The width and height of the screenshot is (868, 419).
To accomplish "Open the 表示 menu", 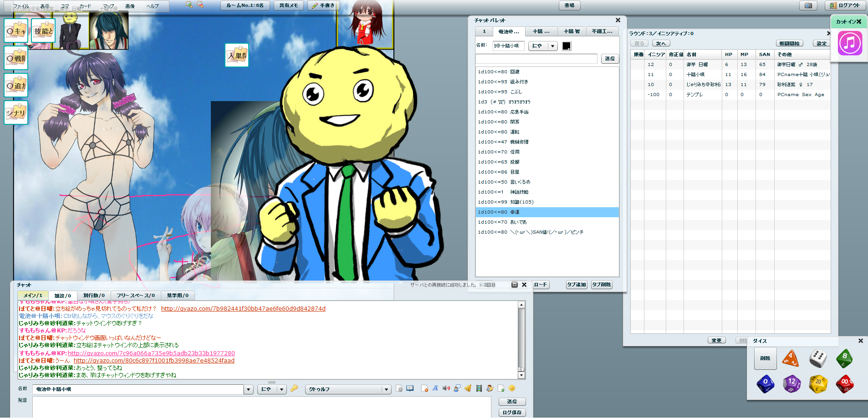I will point(45,6).
